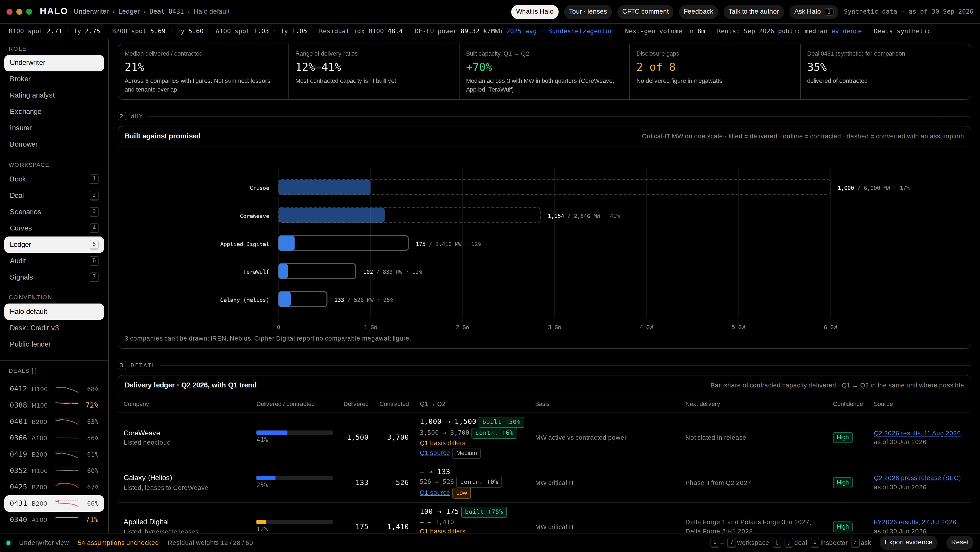Select the Desk: Credit v3 convention
Image resolution: width=980 pixels, height=552 pixels.
pyautogui.click(x=54, y=328)
